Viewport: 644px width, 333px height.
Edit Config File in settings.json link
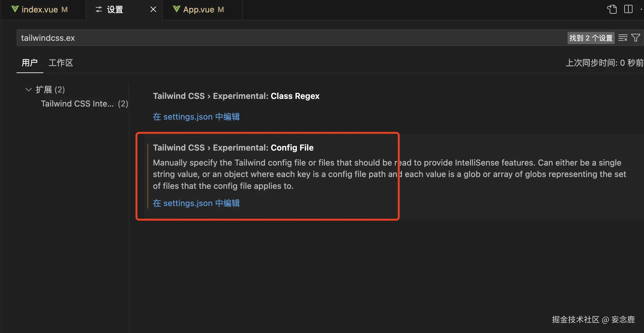pyautogui.click(x=196, y=203)
